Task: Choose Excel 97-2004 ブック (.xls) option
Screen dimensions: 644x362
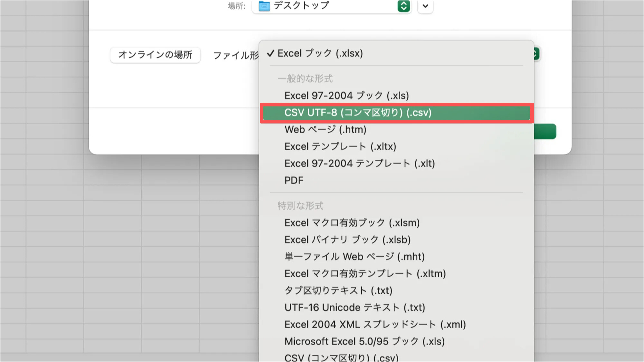Action: pos(346,96)
